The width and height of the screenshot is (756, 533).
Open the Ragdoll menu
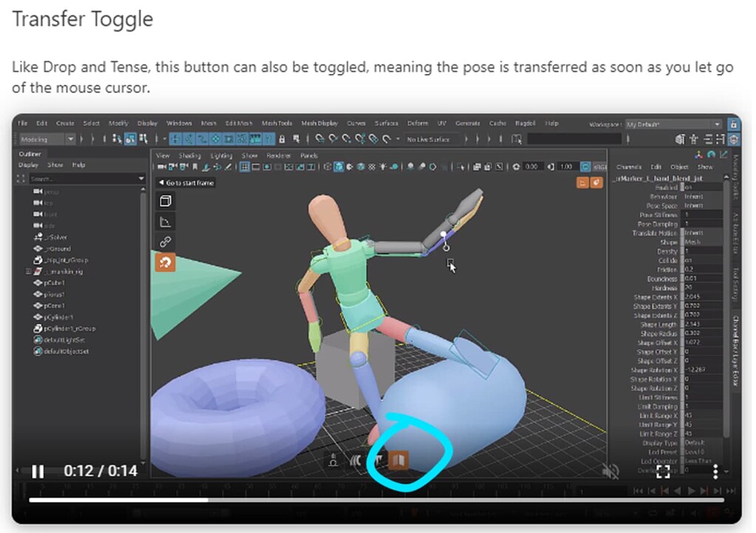pyautogui.click(x=524, y=123)
